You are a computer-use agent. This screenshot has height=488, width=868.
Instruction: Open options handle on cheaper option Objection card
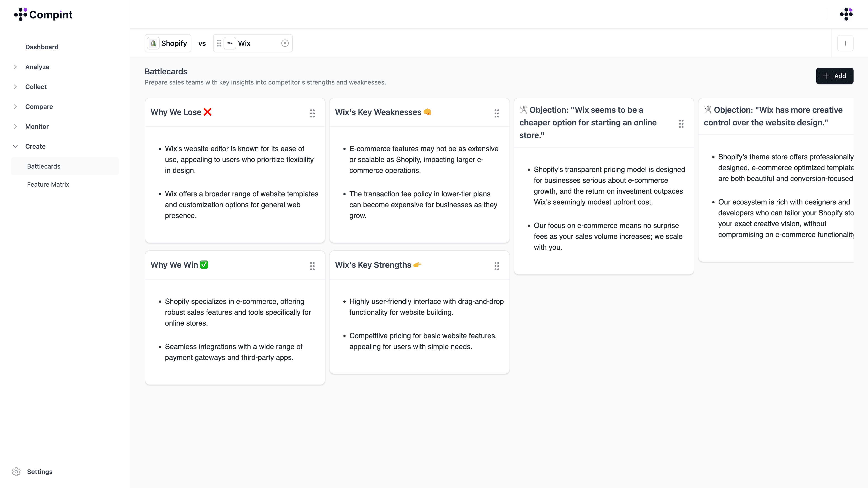pyautogui.click(x=681, y=124)
